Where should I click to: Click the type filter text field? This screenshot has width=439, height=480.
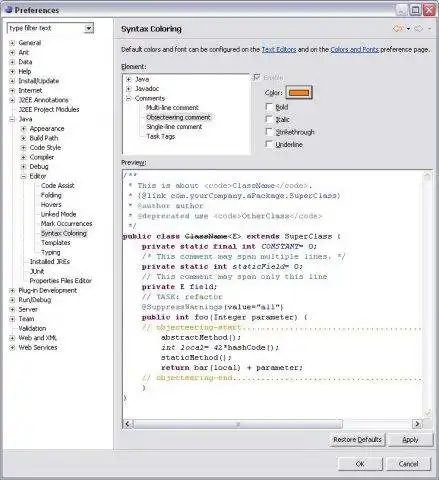click(x=46, y=28)
